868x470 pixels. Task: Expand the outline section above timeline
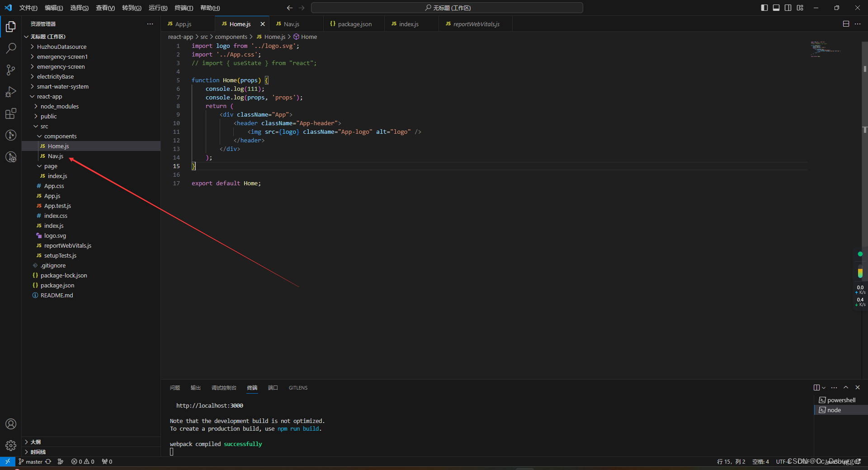91,442
